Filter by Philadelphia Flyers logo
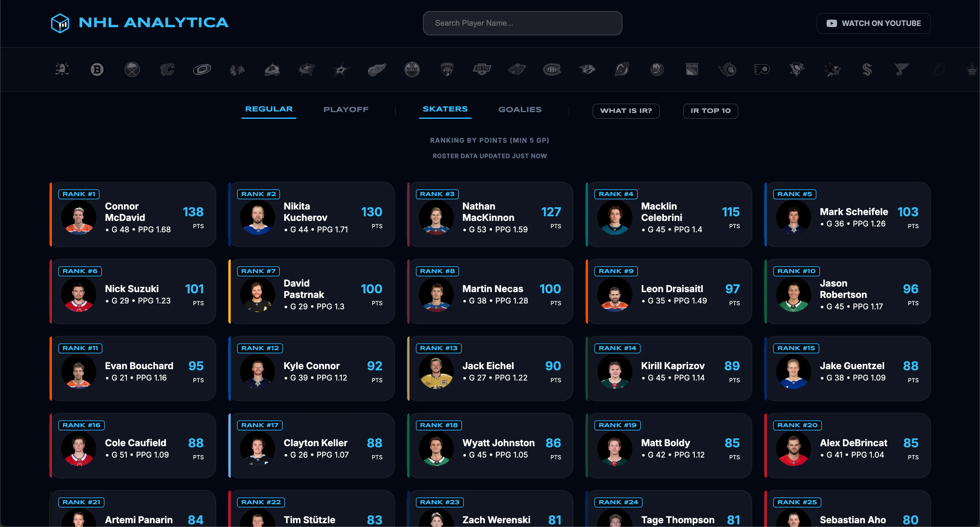This screenshot has height=527, width=980. coord(762,70)
